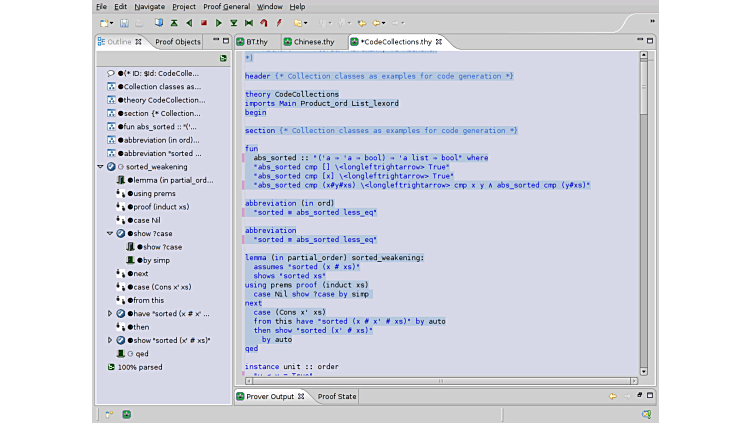Open the Proof General menu
The image size is (752, 423).
[226, 7]
